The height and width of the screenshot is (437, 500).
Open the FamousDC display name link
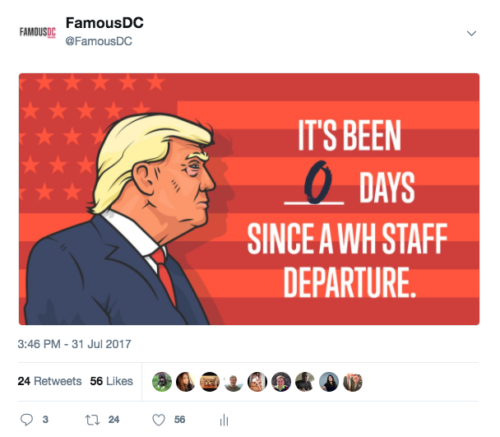(104, 23)
